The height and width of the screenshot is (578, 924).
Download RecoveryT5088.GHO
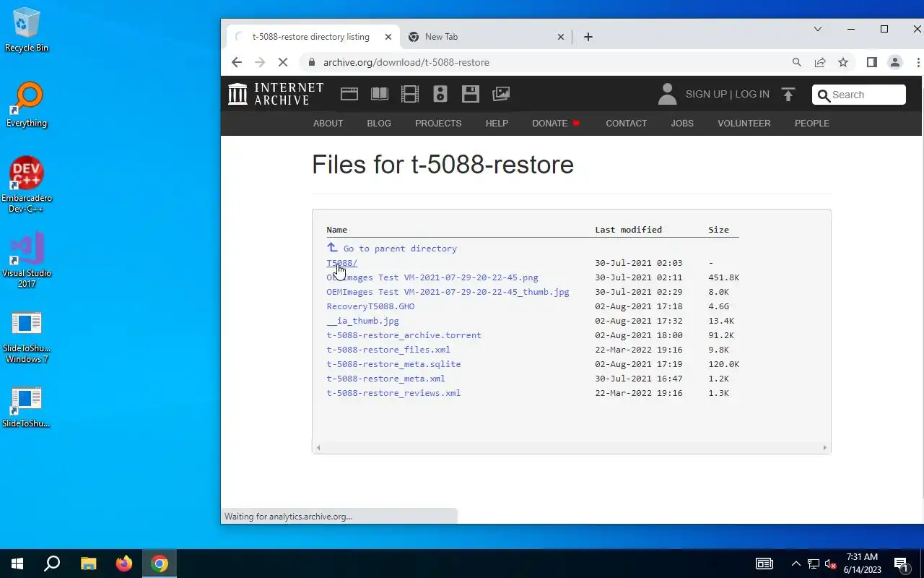(x=370, y=306)
